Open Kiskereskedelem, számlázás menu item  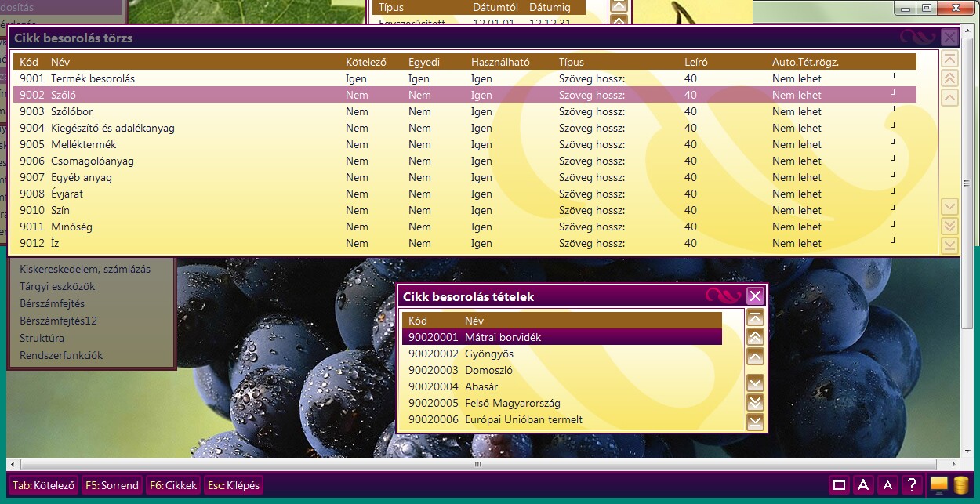tap(85, 269)
